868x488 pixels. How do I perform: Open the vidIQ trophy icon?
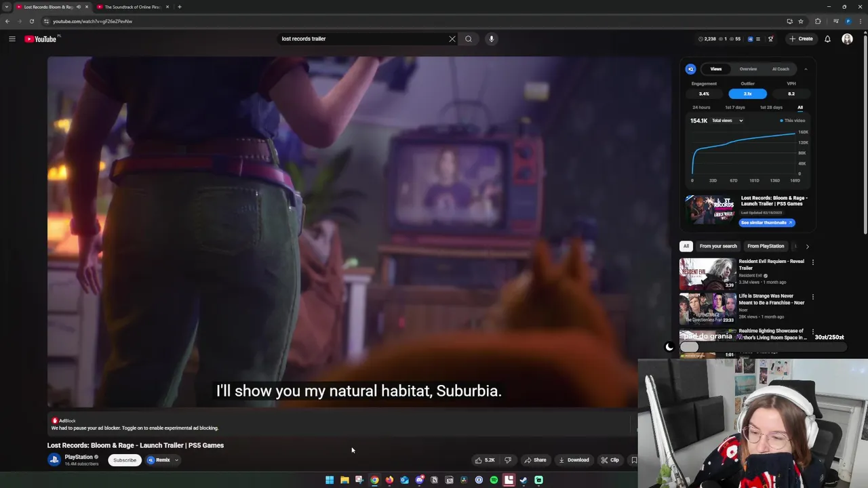(770, 39)
